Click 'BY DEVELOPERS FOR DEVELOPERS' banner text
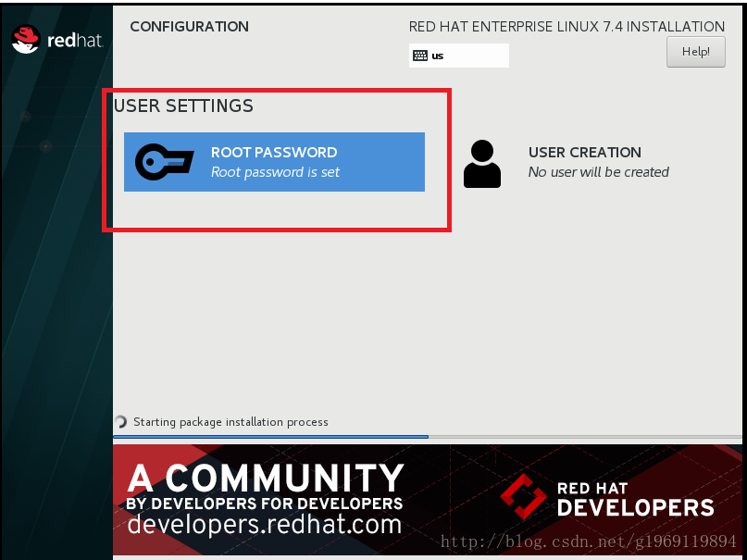The image size is (747, 560). pyautogui.click(x=265, y=504)
